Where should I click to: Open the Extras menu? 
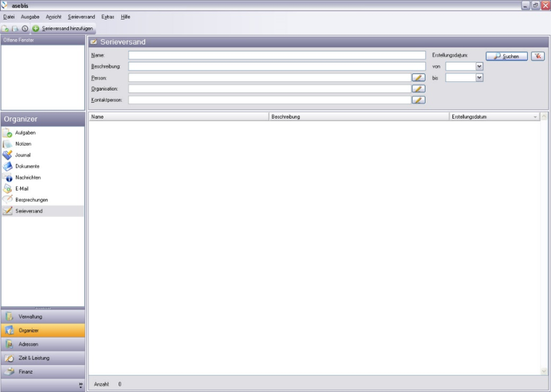pyautogui.click(x=108, y=17)
